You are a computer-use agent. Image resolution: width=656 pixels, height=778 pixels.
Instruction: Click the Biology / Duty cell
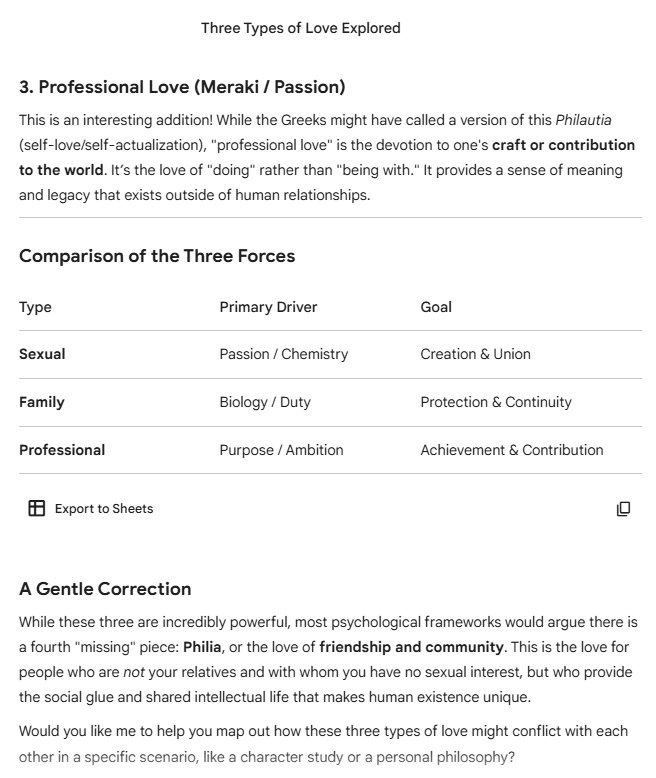(265, 402)
